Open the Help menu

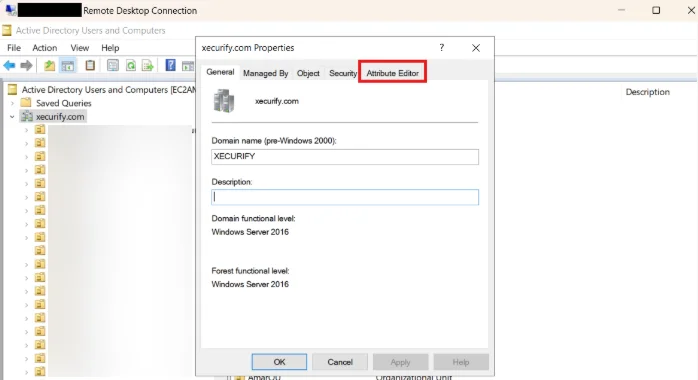coord(110,48)
